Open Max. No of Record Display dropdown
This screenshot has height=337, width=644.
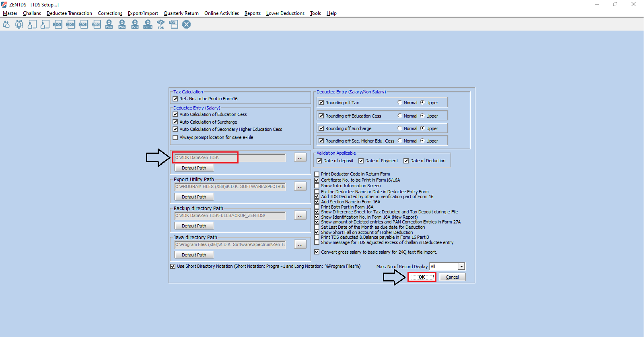pos(461,267)
